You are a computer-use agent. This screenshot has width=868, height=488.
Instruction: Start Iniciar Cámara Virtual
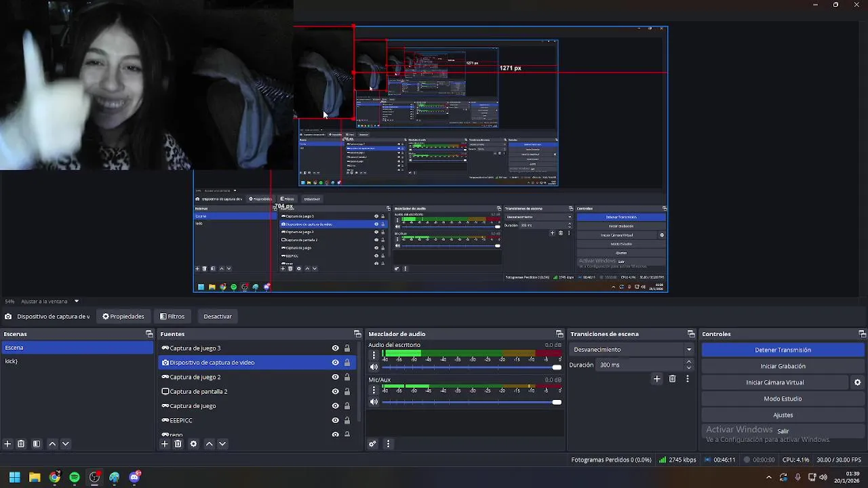coord(775,382)
